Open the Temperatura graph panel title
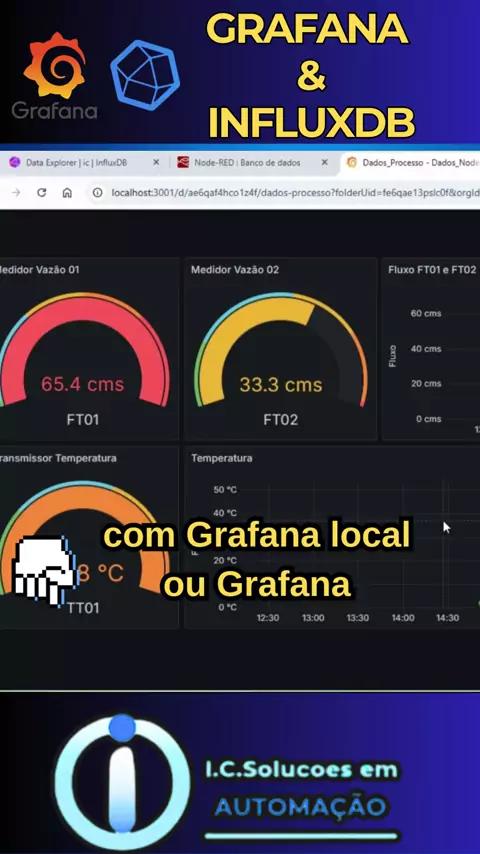This screenshot has width=480, height=854. tap(221, 458)
